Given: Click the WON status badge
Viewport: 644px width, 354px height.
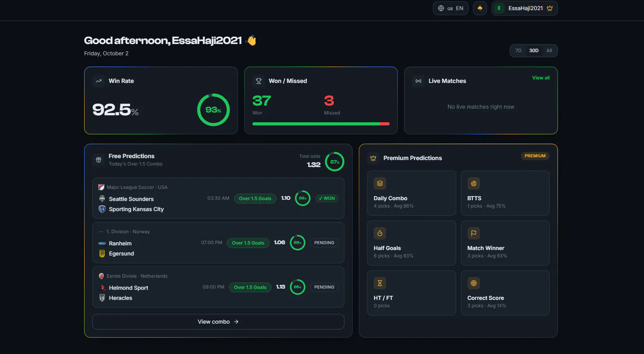Looking at the screenshot, I should [x=327, y=198].
